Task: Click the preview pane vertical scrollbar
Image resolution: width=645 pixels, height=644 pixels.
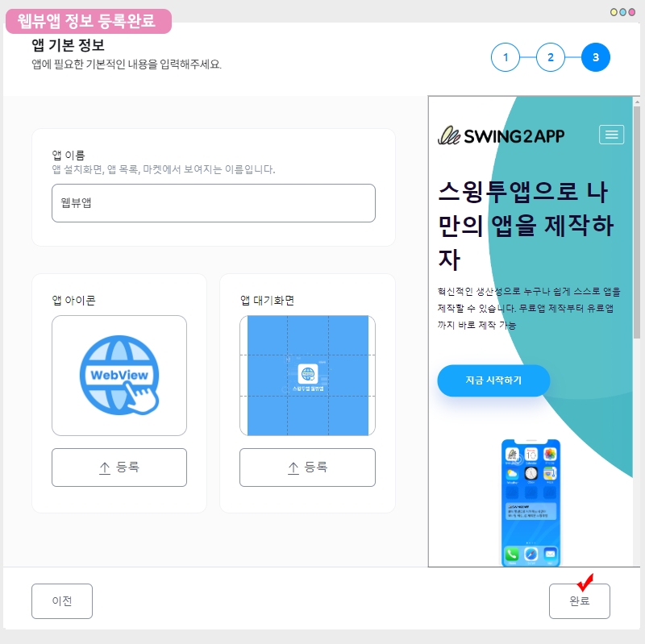Action: pyautogui.click(x=637, y=222)
